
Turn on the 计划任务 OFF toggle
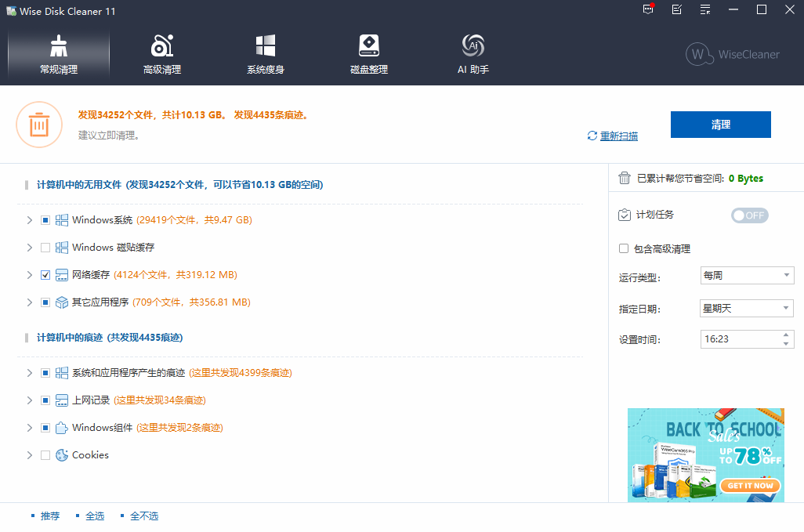(x=749, y=215)
